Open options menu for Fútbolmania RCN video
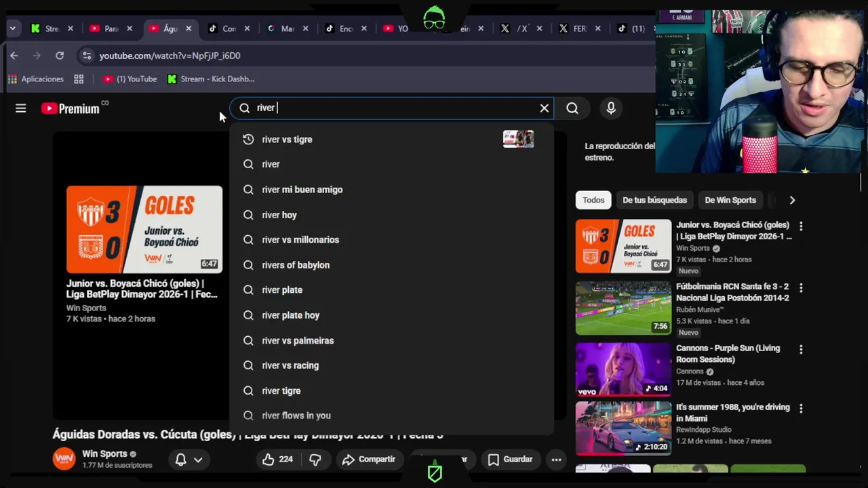868x488 pixels. coord(801,288)
